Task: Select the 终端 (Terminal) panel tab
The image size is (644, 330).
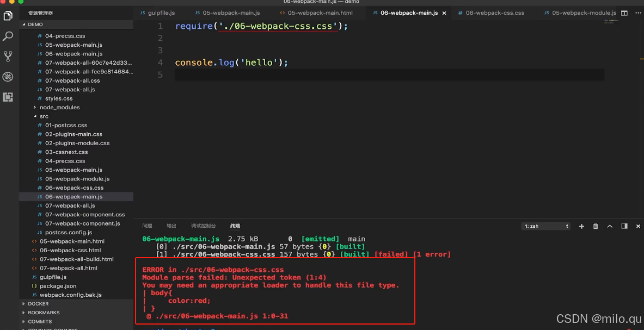Action: 235,226
